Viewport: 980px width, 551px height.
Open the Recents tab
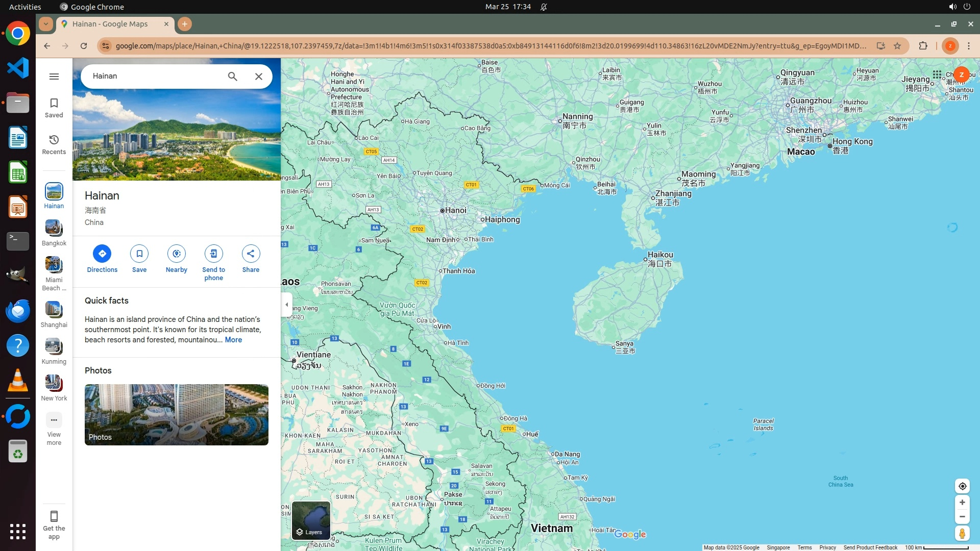click(x=54, y=144)
